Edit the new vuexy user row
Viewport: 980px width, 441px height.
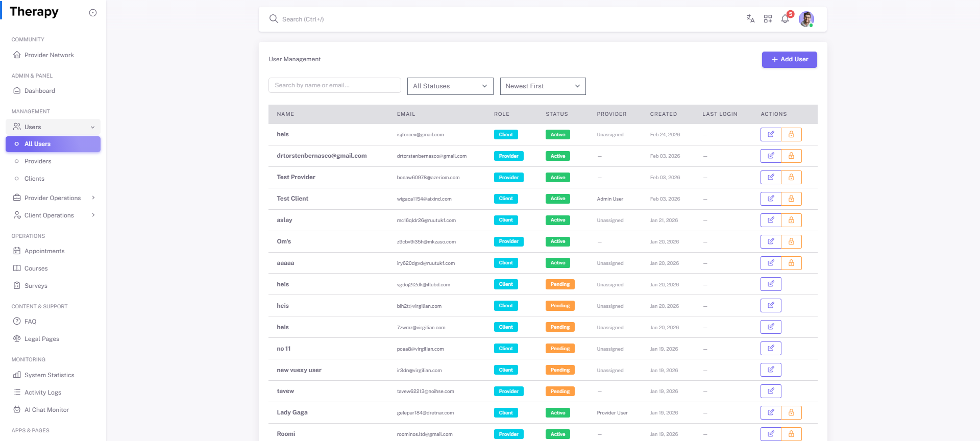click(x=771, y=370)
